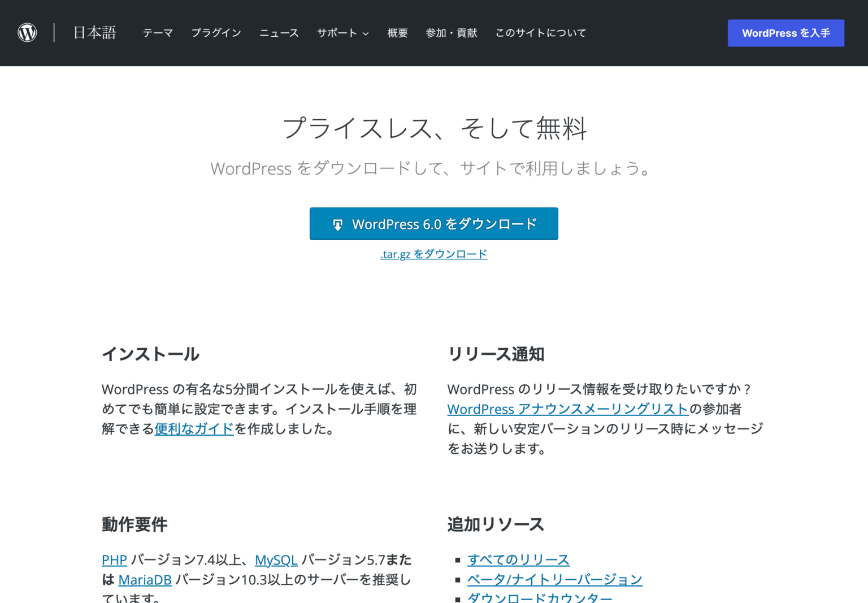
Task: Click the download arrow icon on the blue button
Action: pyautogui.click(x=337, y=224)
